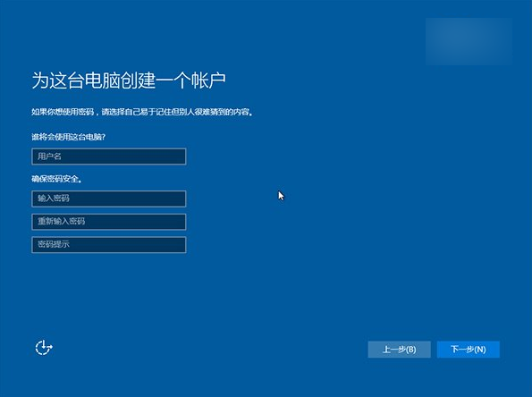This screenshot has width=532, height=397.
Task: Open the Ease of Access icon
Action: [44, 348]
